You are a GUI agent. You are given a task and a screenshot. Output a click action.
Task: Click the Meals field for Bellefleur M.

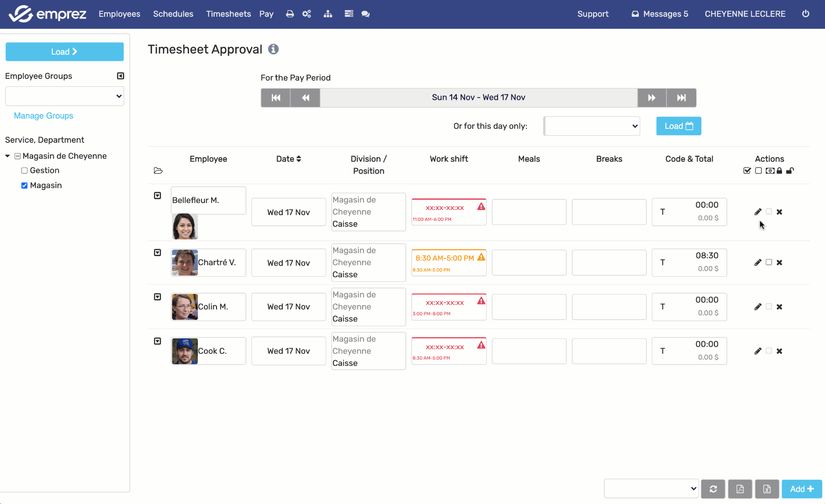tap(529, 212)
